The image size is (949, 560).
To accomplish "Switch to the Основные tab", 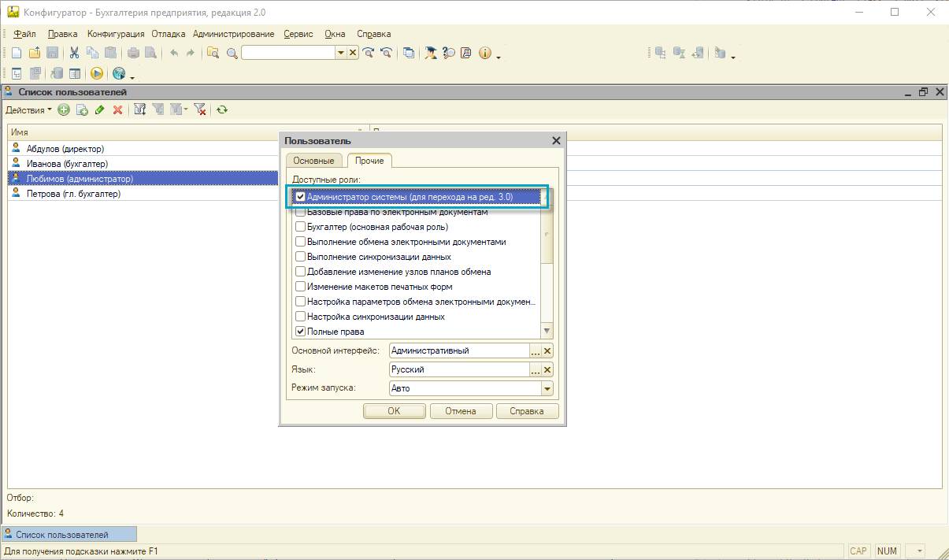I will (314, 161).
